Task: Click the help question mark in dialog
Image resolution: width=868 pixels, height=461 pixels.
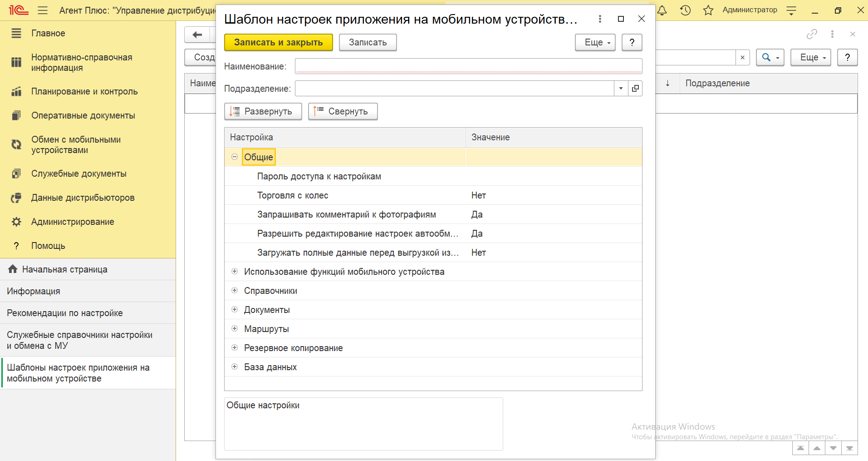Action: click(x=632, y=42)
